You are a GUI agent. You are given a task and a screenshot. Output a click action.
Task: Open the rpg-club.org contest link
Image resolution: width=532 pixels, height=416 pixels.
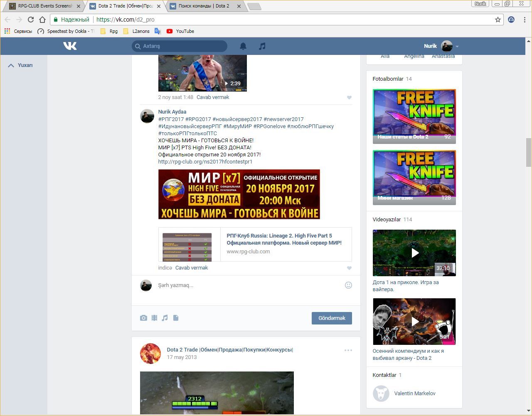tap(205, 162)
